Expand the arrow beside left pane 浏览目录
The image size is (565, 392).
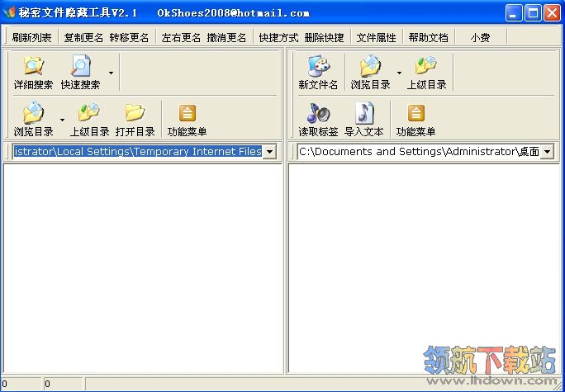coord(62,120)
